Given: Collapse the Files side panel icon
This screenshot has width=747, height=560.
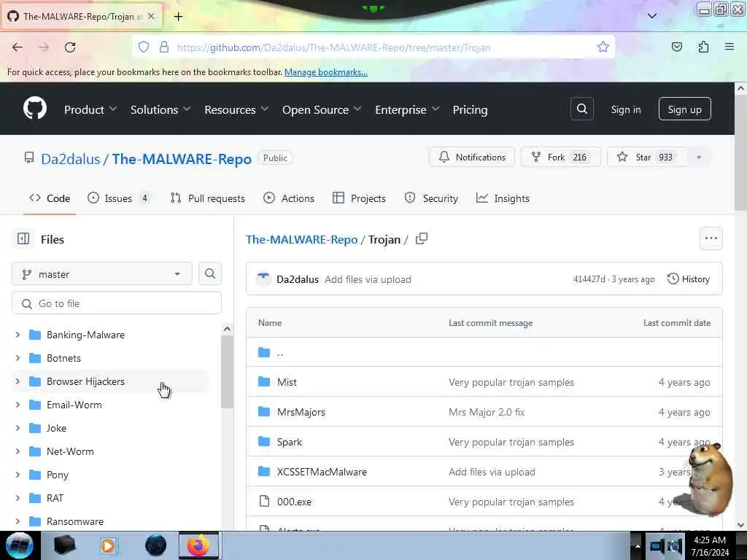Looking at the screenshot, I should click(x=23, y=238).
